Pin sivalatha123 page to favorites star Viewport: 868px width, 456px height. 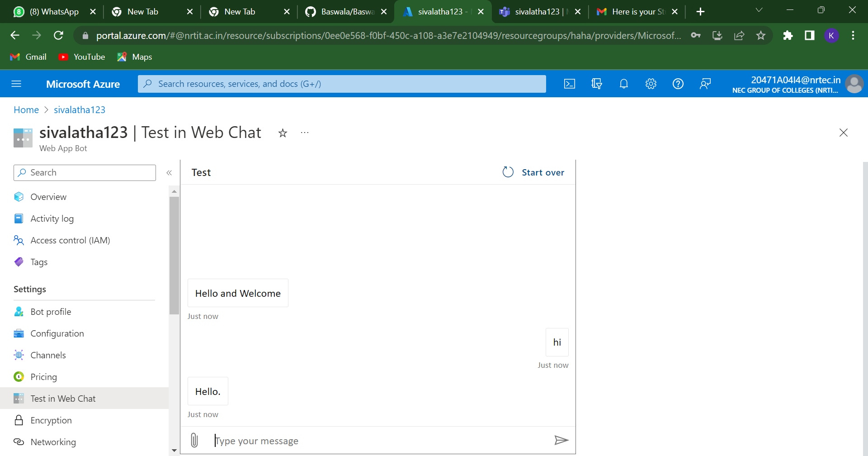(x=283, y=133)
